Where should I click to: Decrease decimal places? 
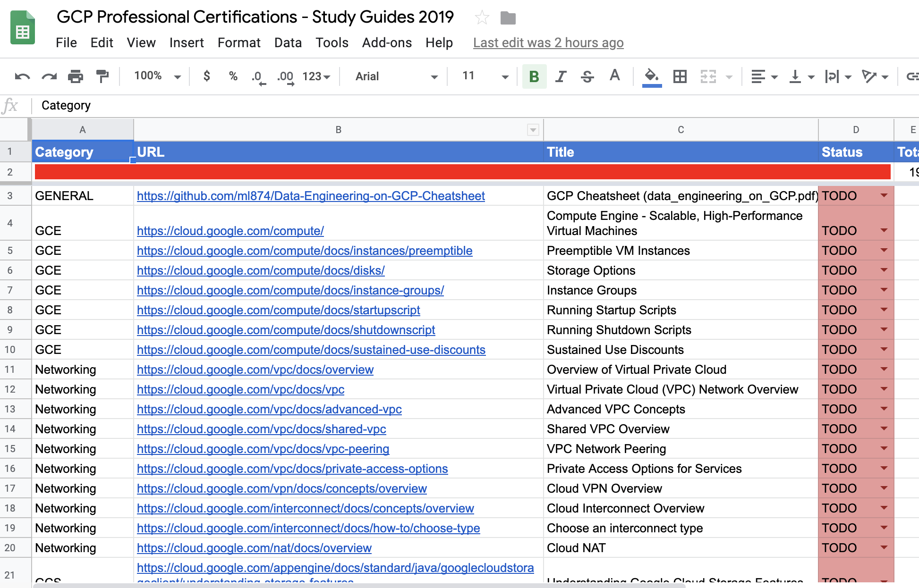pos(258,77)
